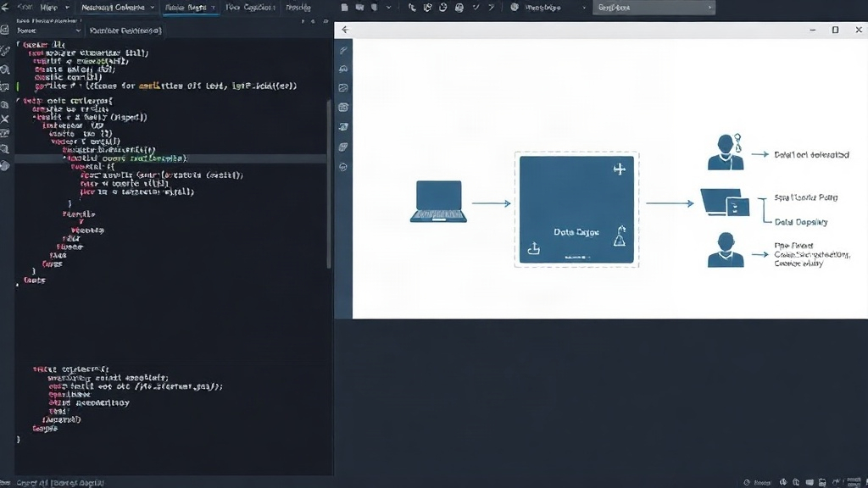Click the search magnifier in the left editor sidebar
The width and height of the screenshot is (868, 488).
click(x=5, y=69)
